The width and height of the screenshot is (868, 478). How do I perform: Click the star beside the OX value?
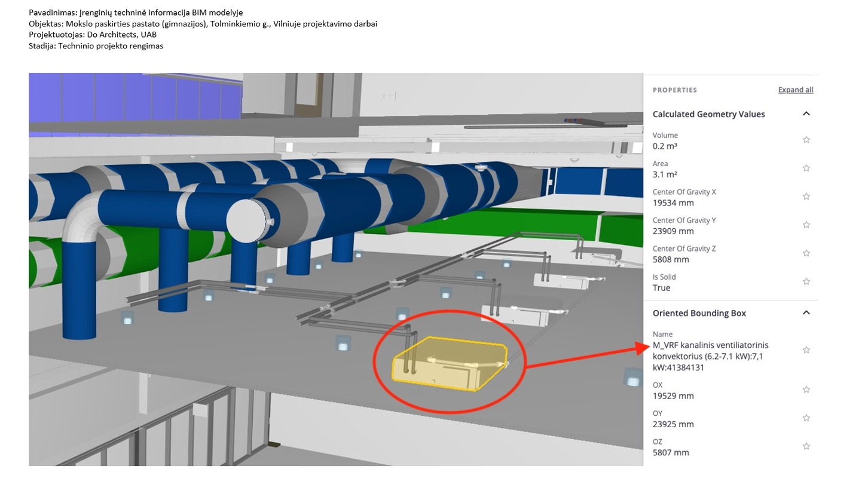click(x=806, y=390)
